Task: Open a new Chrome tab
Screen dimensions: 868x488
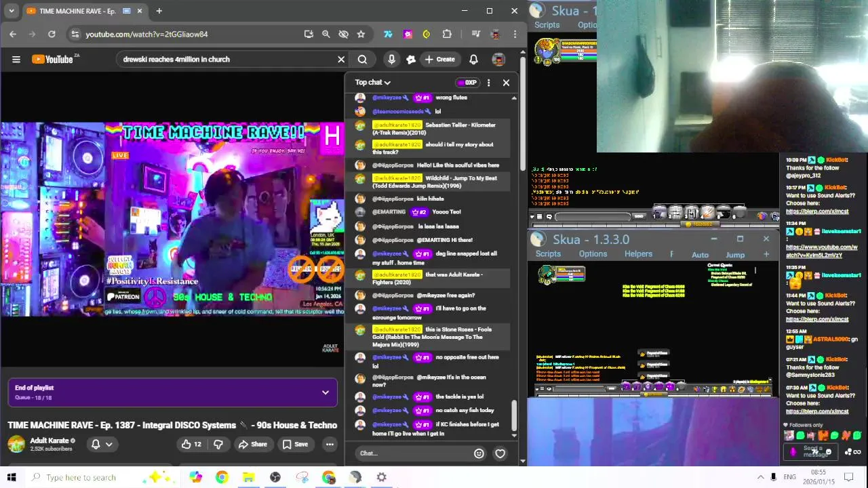Action: point(159,11)
